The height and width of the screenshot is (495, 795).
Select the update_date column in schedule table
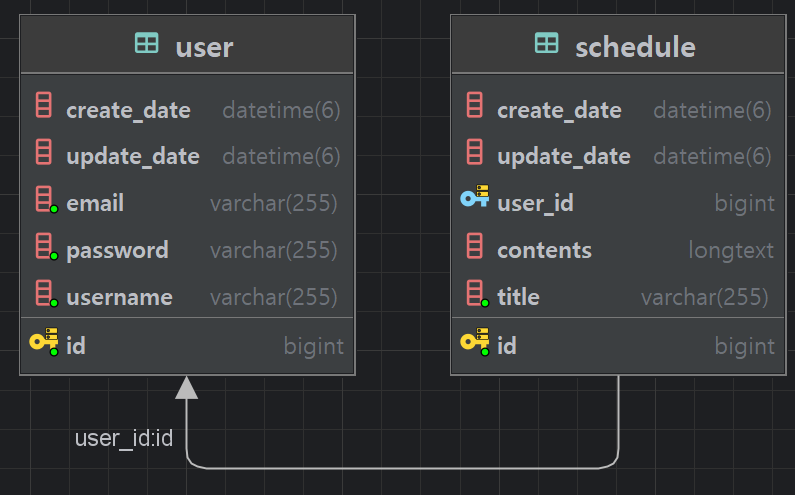618,156
